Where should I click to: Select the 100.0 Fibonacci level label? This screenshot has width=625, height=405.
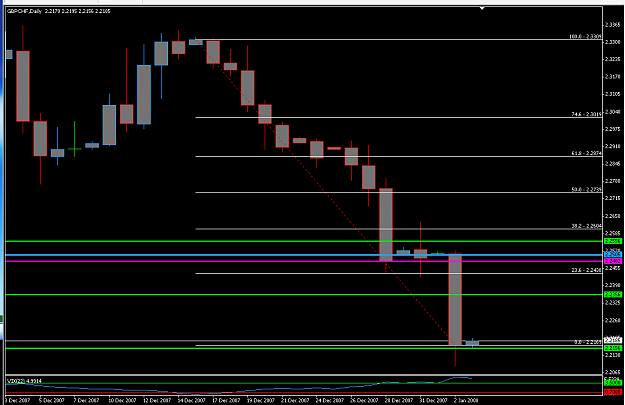click(x=586, y=37)
